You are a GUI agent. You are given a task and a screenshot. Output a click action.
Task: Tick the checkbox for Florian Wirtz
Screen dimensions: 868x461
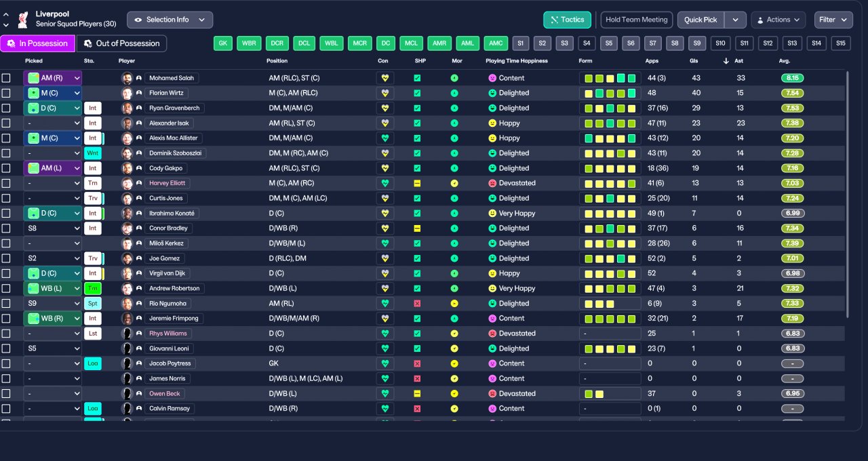[x=6, y=93]
